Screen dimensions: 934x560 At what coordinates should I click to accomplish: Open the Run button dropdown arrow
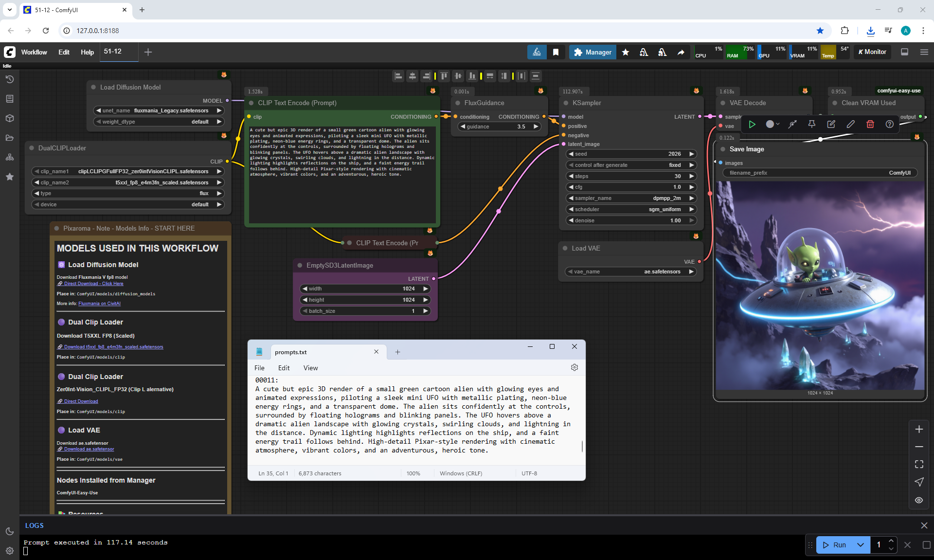pyautogui.click(x=860, y=545)
